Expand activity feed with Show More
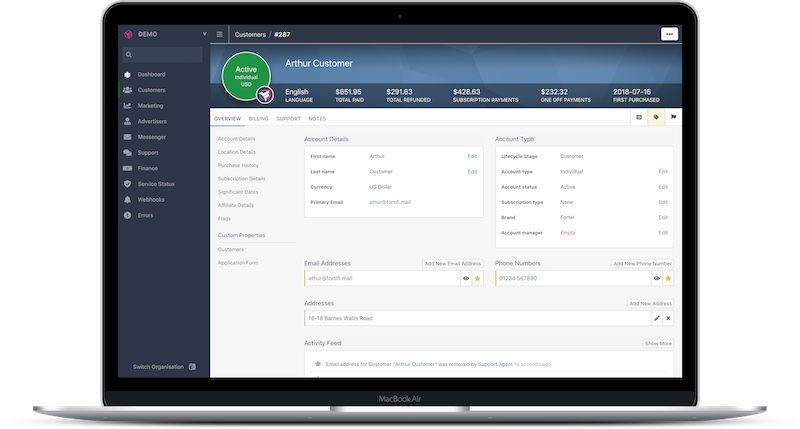This screenshot has width=800, height=429. pyautogui.click(x=658, y=343)
